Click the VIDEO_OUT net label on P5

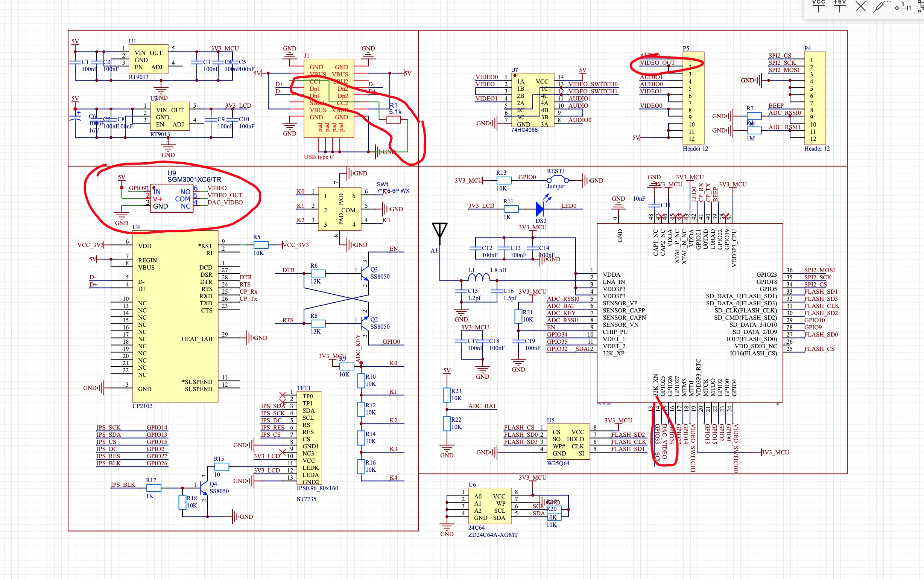tap(657, 63)
